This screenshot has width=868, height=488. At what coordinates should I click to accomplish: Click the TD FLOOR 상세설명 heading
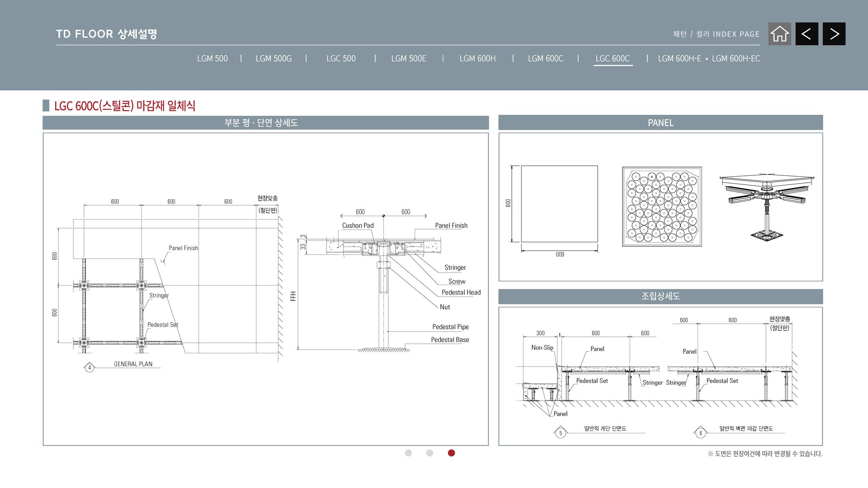[107, 34]
